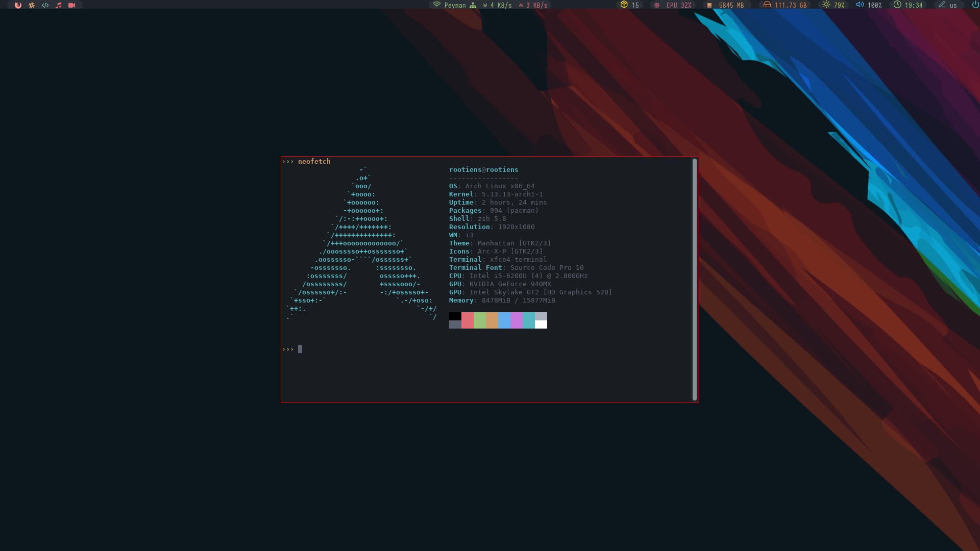The width and height of the screenshot is (980, 551).
Task: Click the Memory 8478MiB / 15877MiB line
Action: click(502, 300)
